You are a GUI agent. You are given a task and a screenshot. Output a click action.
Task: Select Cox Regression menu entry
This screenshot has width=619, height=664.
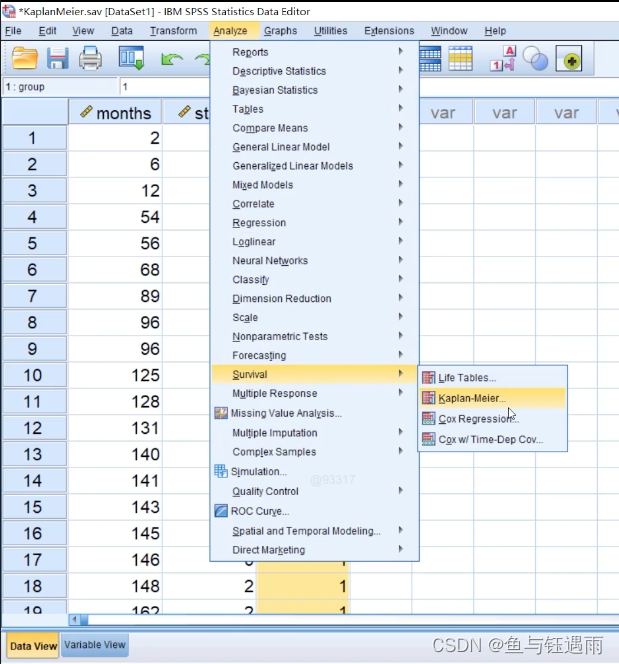[x=492, y=418]
